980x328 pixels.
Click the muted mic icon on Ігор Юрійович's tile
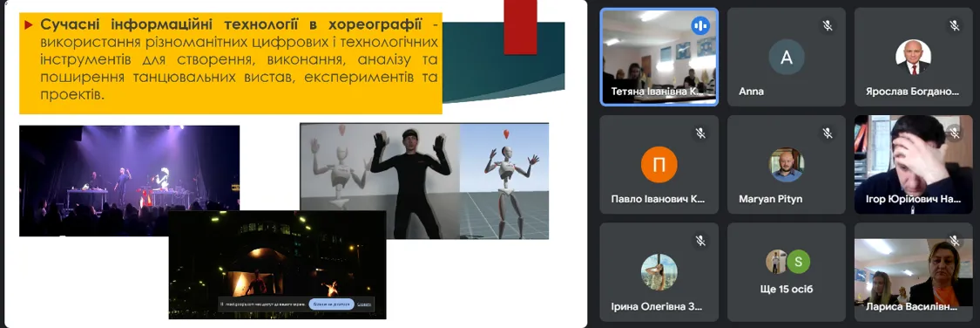[955, 133]
